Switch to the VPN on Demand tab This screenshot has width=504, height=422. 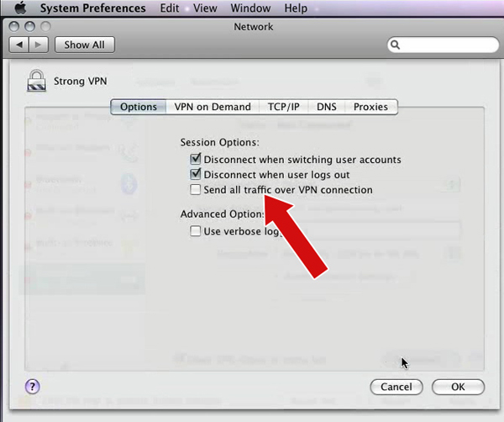213,107
